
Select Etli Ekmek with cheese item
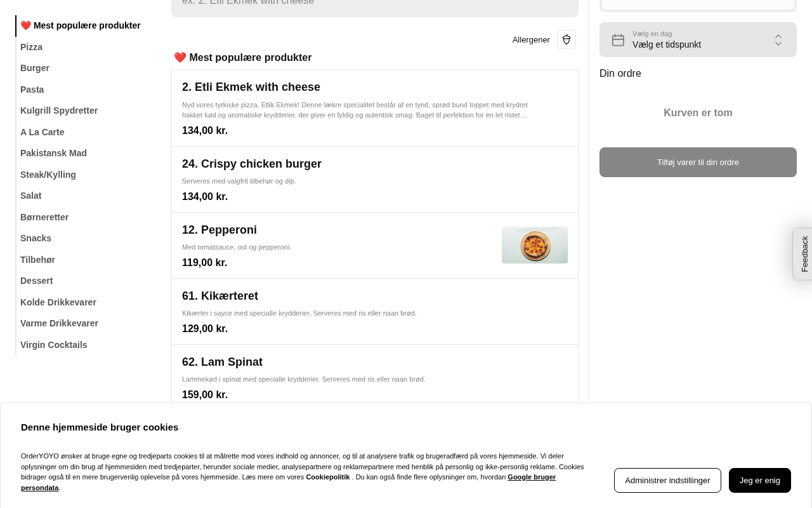click(251, 87)
